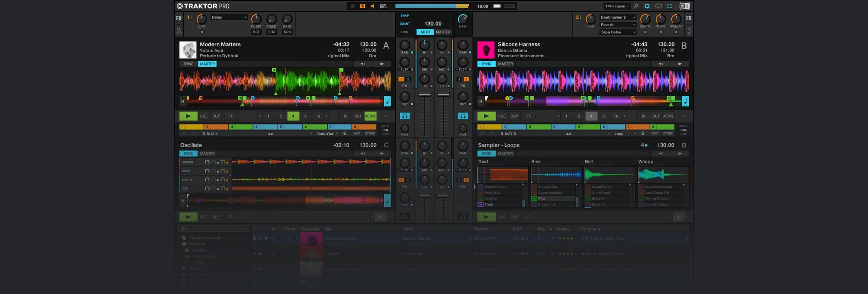The height and width of the screenshot is (294, 868).
Task: Play Deck D sampler play button
Action: (486, 217)
